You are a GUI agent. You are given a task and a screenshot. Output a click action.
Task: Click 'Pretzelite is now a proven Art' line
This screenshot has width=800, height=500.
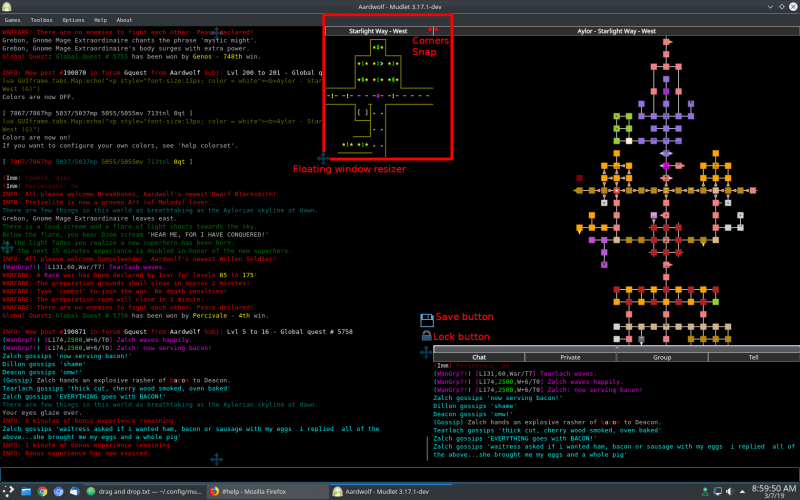click(106, 202)
